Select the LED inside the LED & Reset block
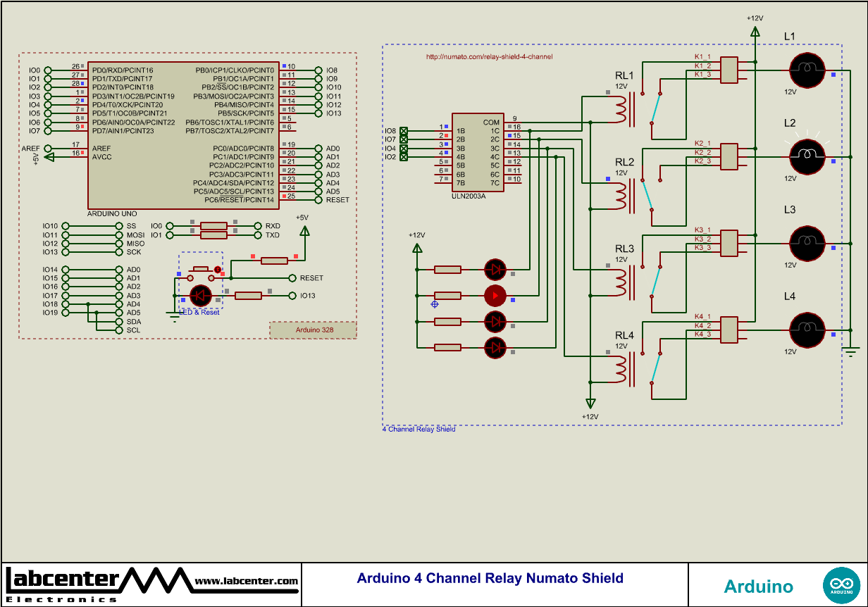Viewport: 868px width, 607px height. (199, 296)
